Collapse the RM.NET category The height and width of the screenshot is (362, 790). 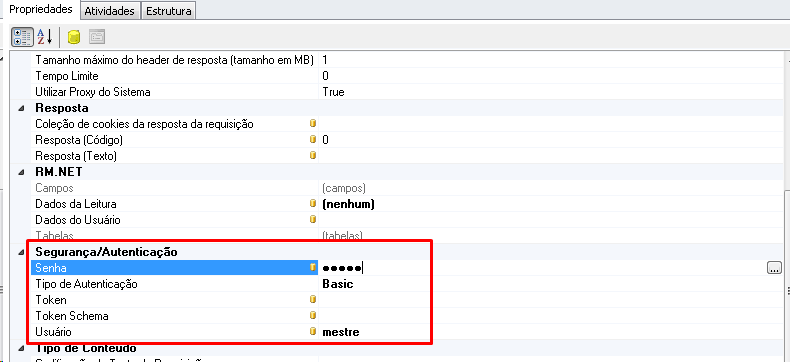tap(21, 172)
